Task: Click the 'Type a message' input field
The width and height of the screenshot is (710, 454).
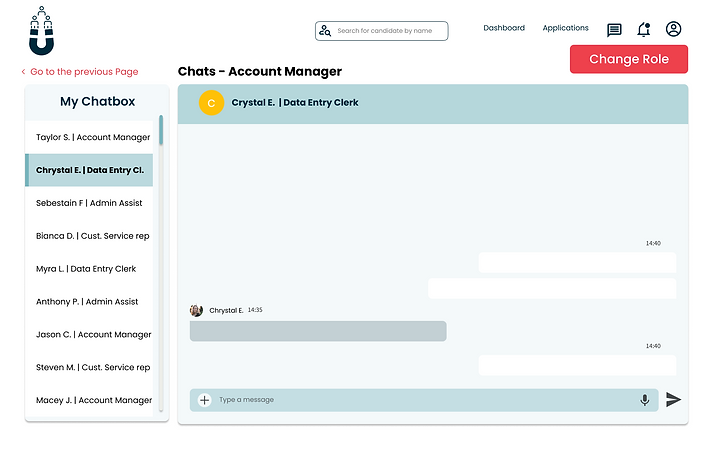Action: 424,400
